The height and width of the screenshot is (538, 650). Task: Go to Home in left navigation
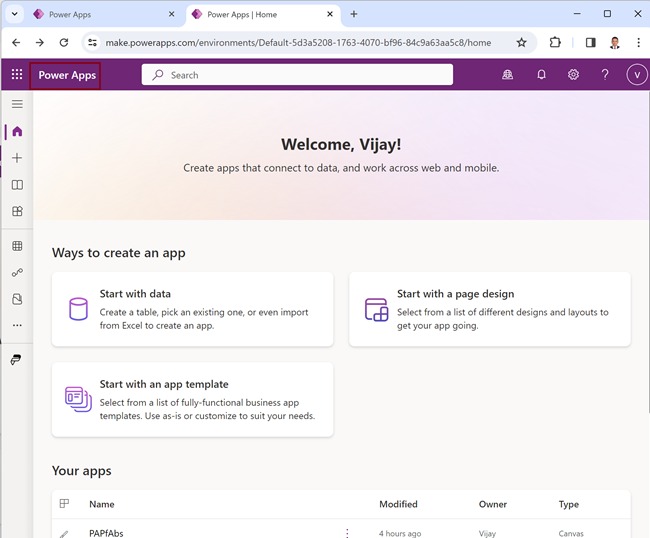[x=17, y=131]
